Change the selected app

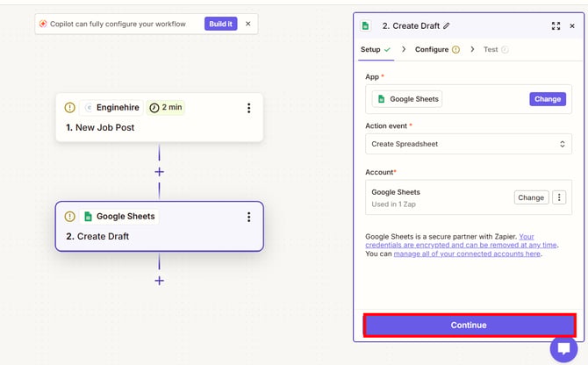pyautogui.click(x=548, y=99)
